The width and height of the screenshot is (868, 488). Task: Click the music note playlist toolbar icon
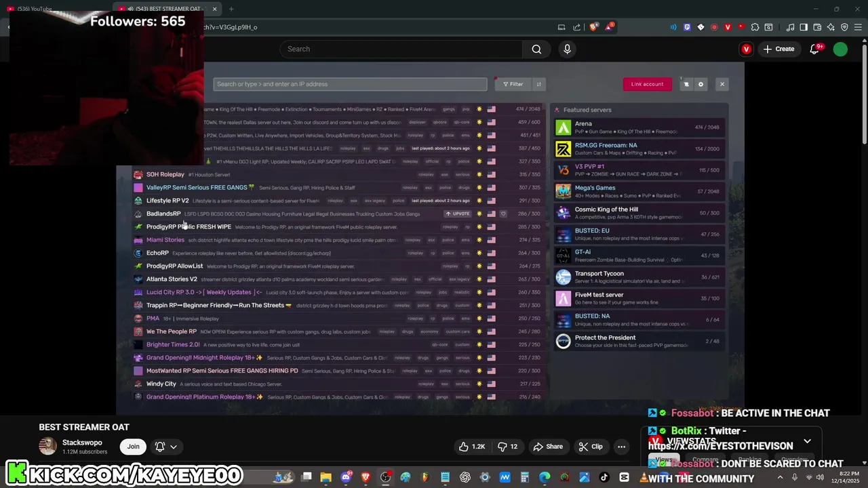(790, 27)
